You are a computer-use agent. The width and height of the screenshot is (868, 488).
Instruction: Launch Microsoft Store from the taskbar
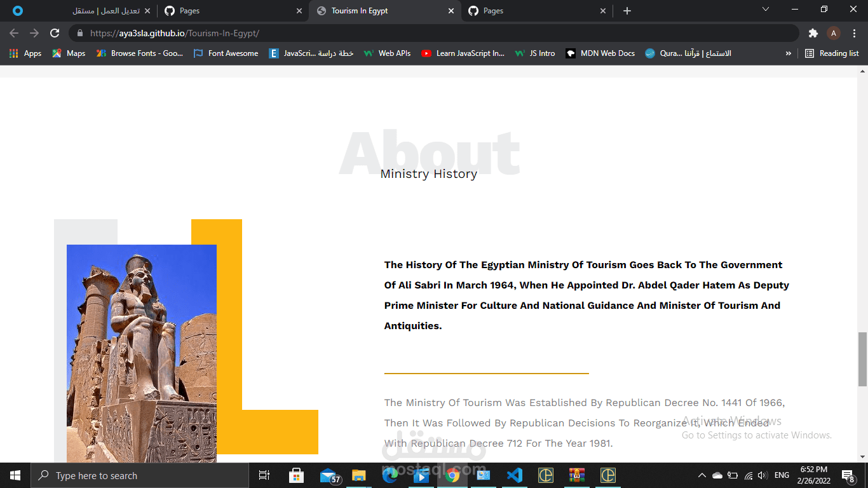tap(296, 475)
